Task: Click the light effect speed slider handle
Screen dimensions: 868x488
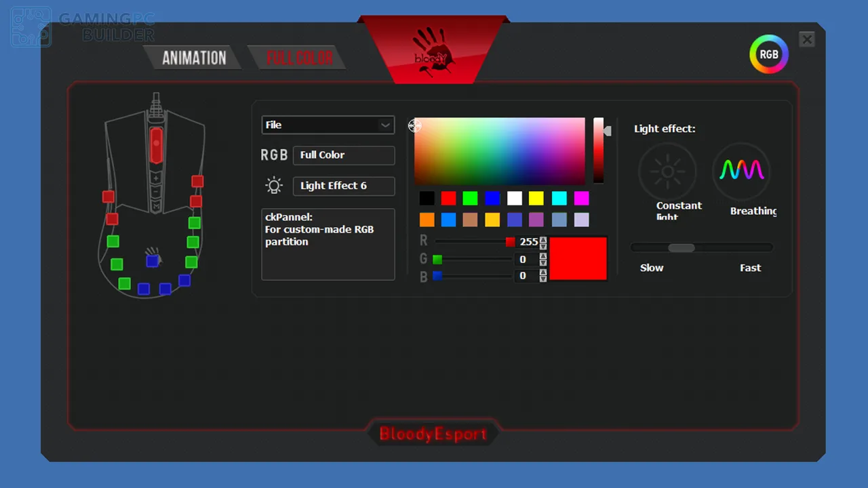Action: pos(682,248)
